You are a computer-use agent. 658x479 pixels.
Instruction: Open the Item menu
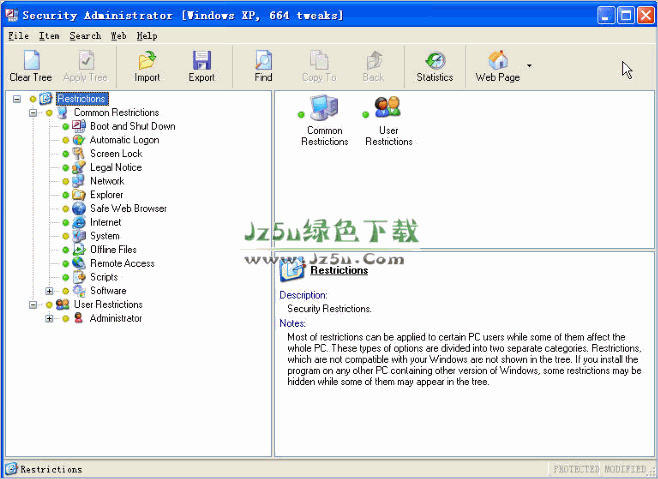49,36
